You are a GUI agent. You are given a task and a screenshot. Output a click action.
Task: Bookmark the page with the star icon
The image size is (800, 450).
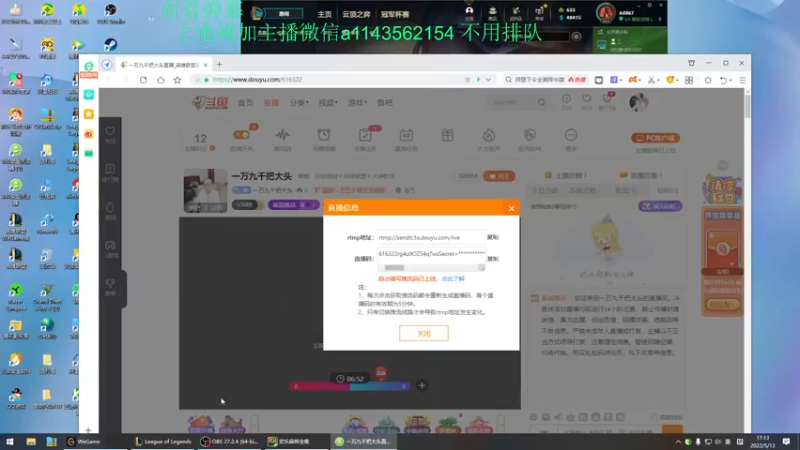tap(178, 80)
